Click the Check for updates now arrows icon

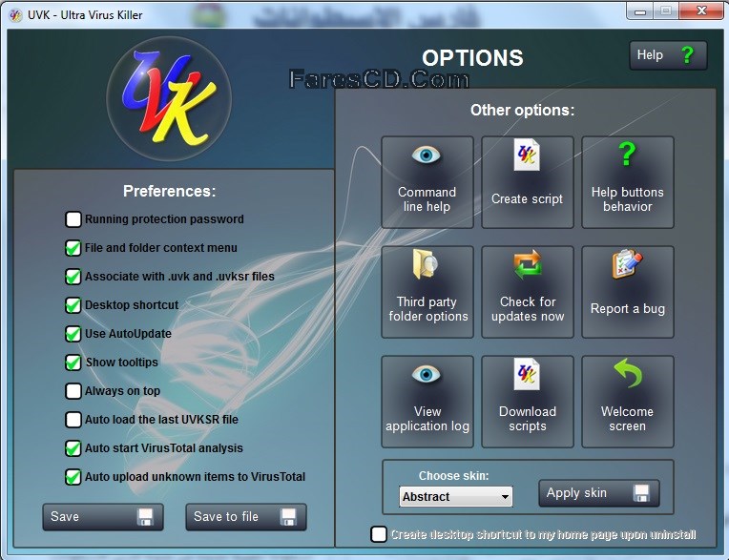528,264
